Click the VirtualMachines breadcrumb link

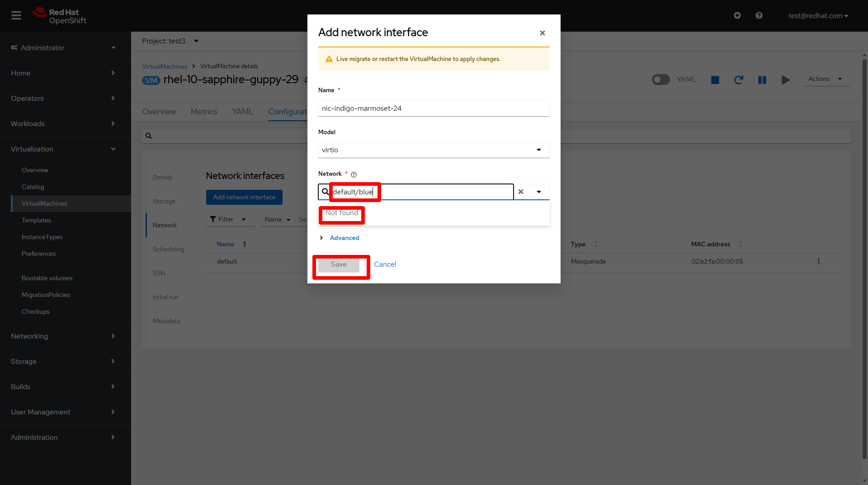tap(165, 66)
